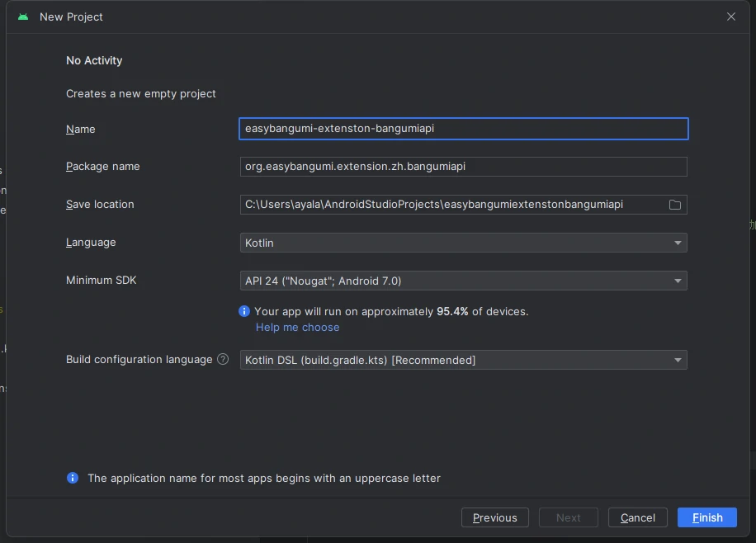Open Build configuration language Kotlin DSL dropdown
This screenshot has height=543, width=756.
click(463, 360)
